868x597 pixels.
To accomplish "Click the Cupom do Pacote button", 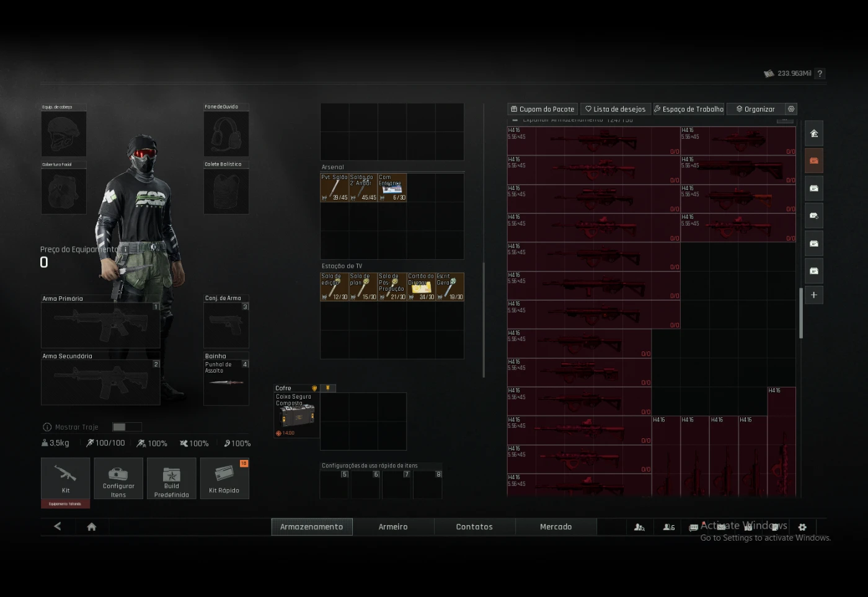I will click(x=542, y=109).
